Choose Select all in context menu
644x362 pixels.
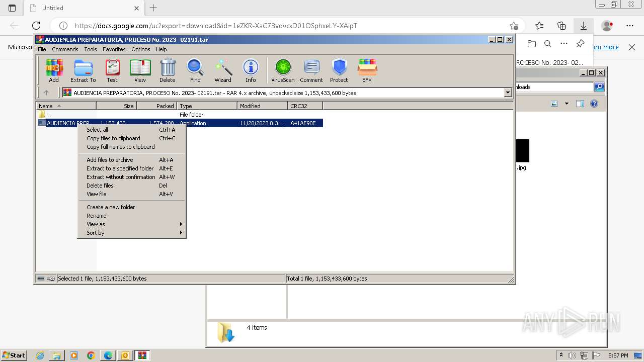[132, 130]
